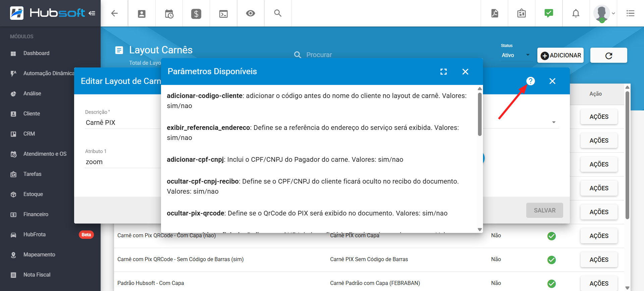Open the dollar sign finance icon
Viewport: 644px width, 291px height.
[x=196, y=14]
